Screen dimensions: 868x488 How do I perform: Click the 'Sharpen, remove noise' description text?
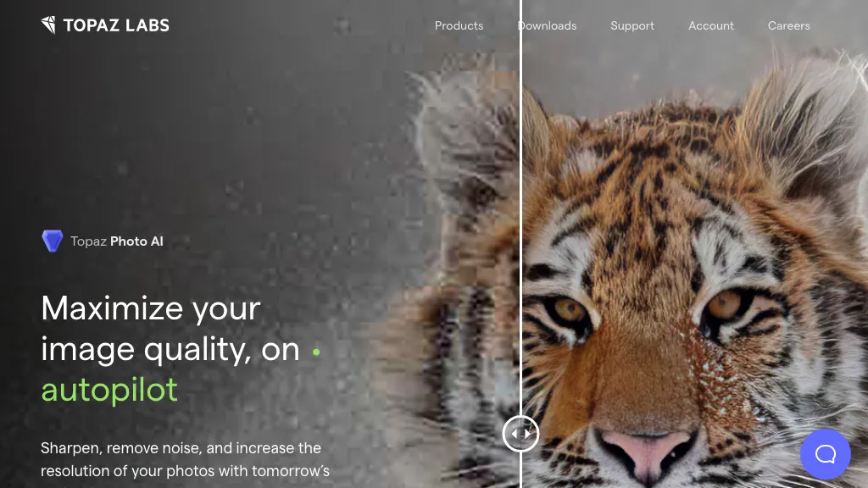coord(185,459)
